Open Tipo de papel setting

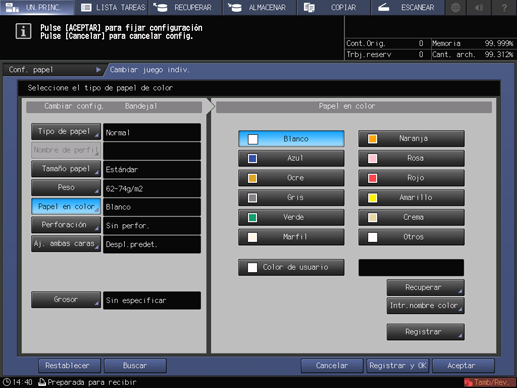[x=66, y=132]
